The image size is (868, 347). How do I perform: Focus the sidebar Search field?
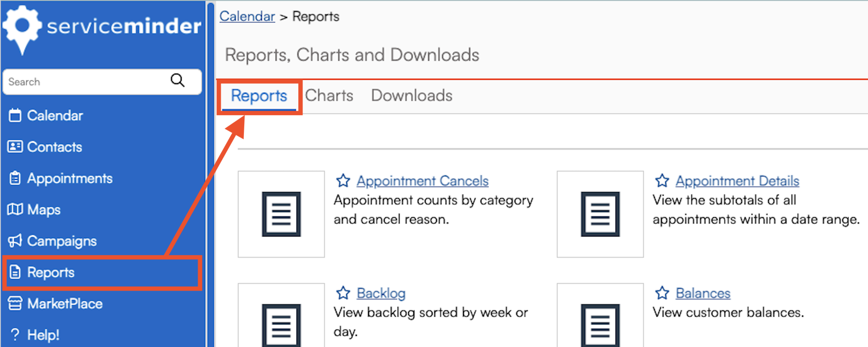point(86,82)
